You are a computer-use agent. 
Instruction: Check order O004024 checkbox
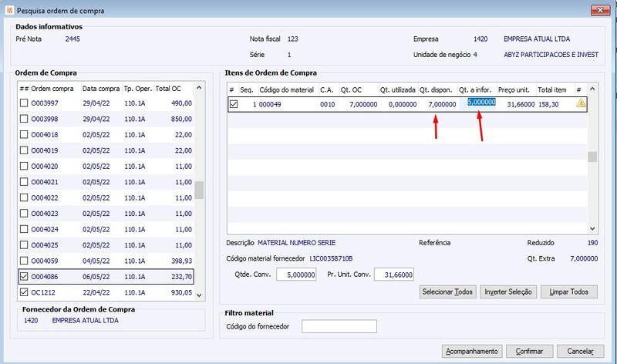coord(24,229)
